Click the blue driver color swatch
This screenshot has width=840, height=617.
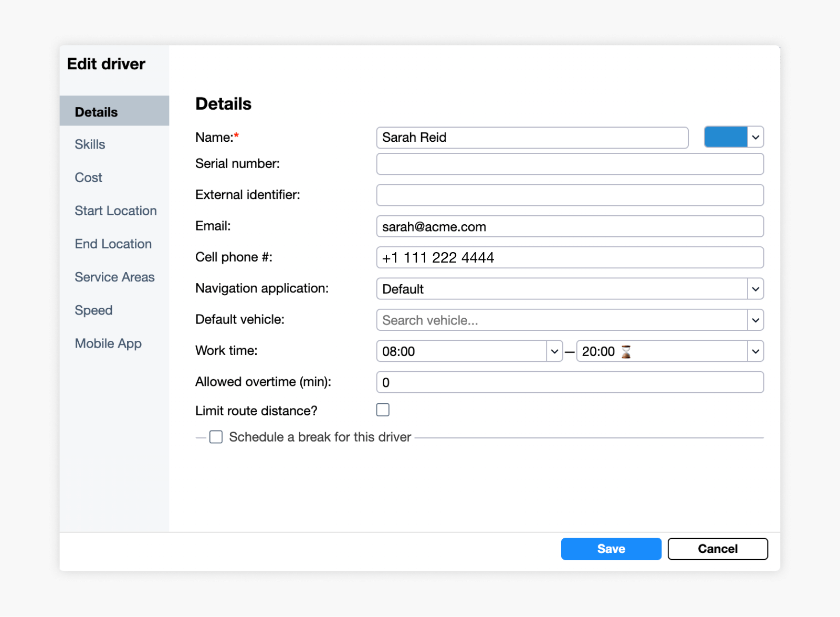726,138
